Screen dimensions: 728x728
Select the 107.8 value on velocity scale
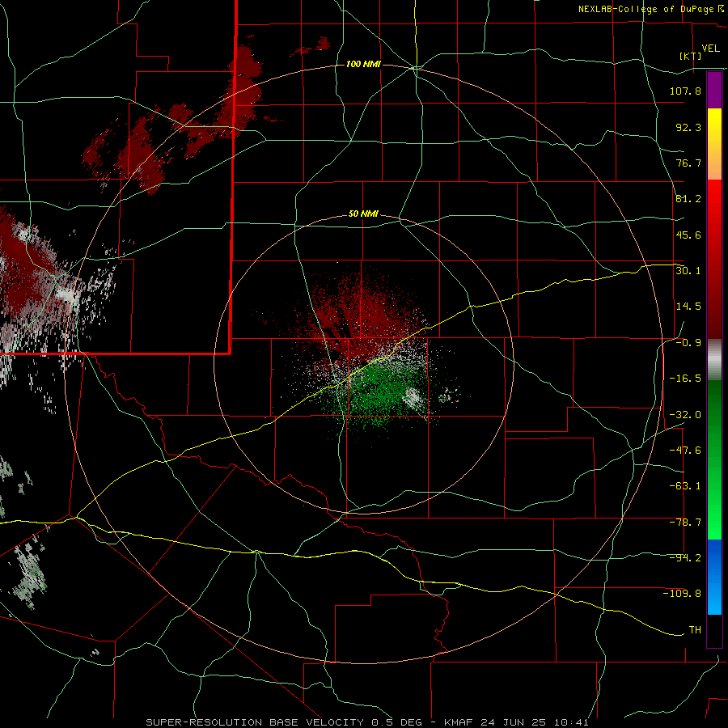tap(685, 91)
